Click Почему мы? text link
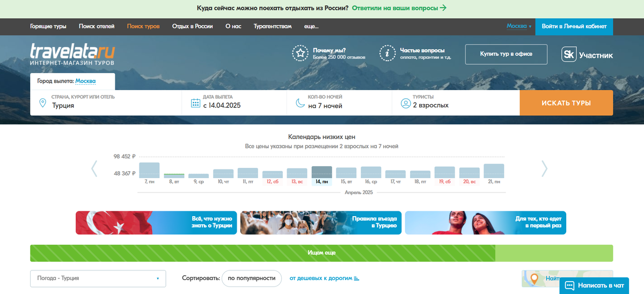This screenshot has height=294, width=644. pos(330,50)
